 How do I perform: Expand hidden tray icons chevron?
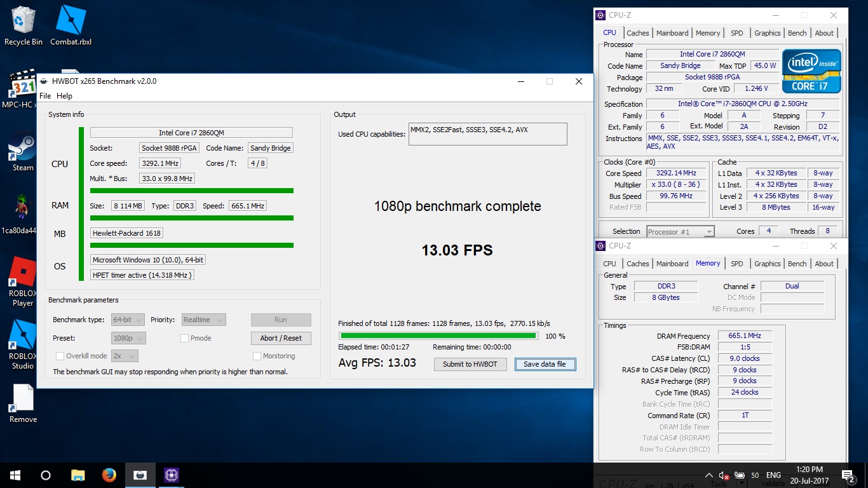[x=709, y=475]
